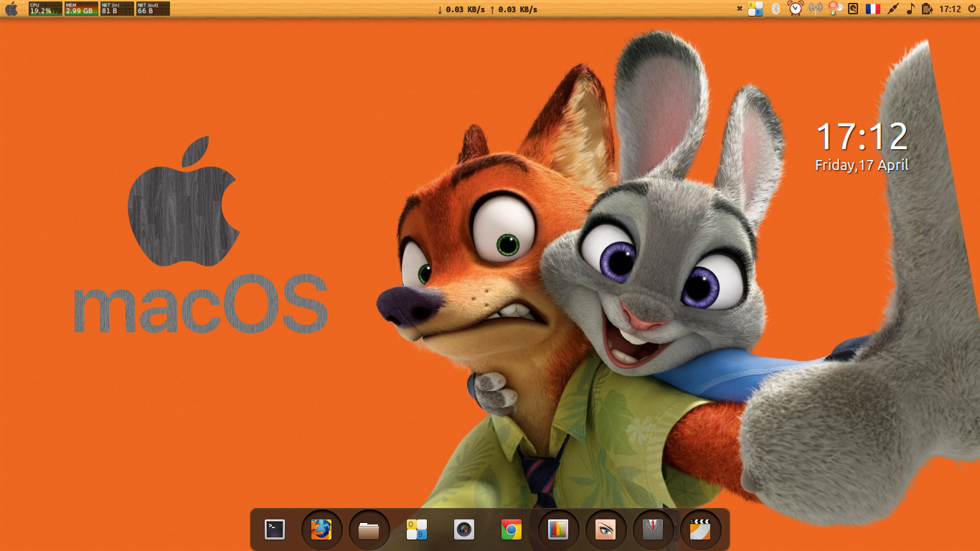Open the Bluetooth tray icon
Viewport: 980px width, 551px height.
tap(776, 9)
